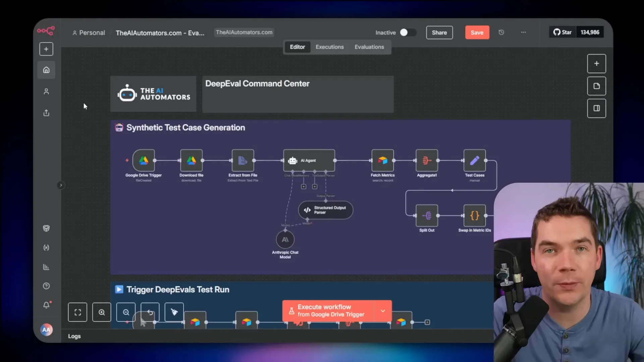Open the n8n logo home

click(46, 31)
